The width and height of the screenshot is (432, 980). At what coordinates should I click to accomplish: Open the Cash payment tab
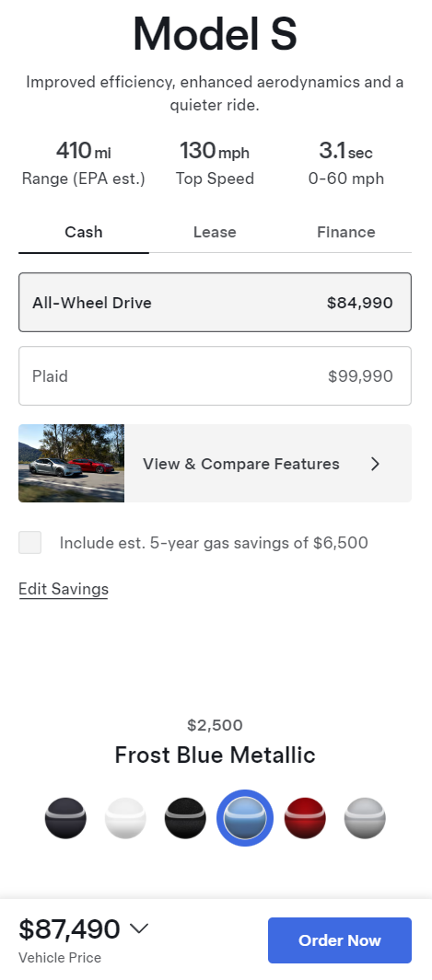point(84,233)
